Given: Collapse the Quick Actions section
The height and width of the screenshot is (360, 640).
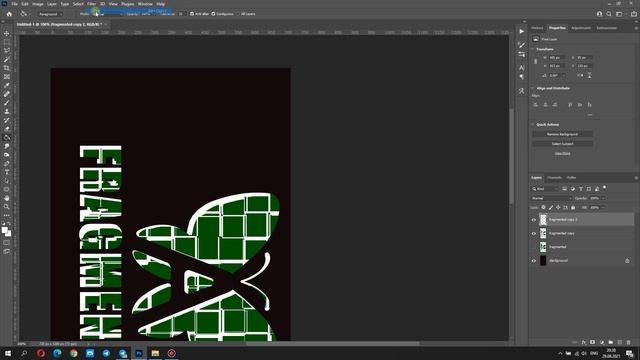Looking at the screenshot, I should (532, 124).
